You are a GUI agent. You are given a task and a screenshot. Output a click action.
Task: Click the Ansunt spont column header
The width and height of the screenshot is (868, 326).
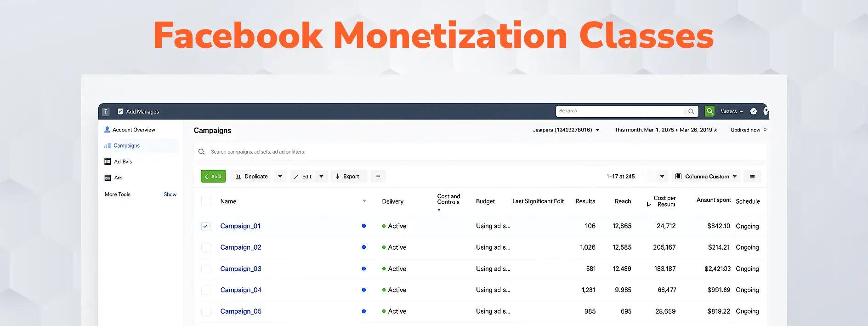pyautogui.click(x=714, y=200)
